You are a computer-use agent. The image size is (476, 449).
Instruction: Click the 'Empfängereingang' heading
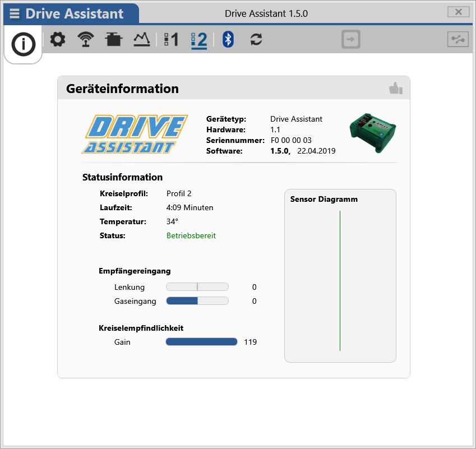(135, 271)
